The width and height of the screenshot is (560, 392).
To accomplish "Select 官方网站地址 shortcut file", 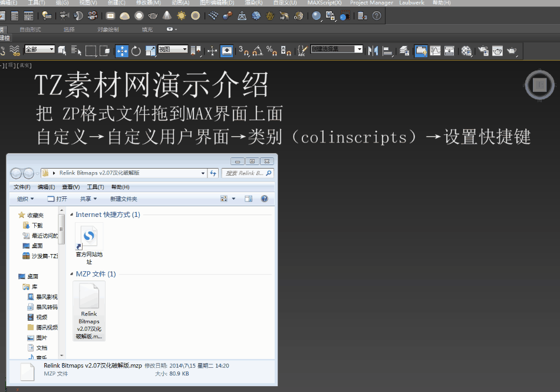I will (89, 244).
